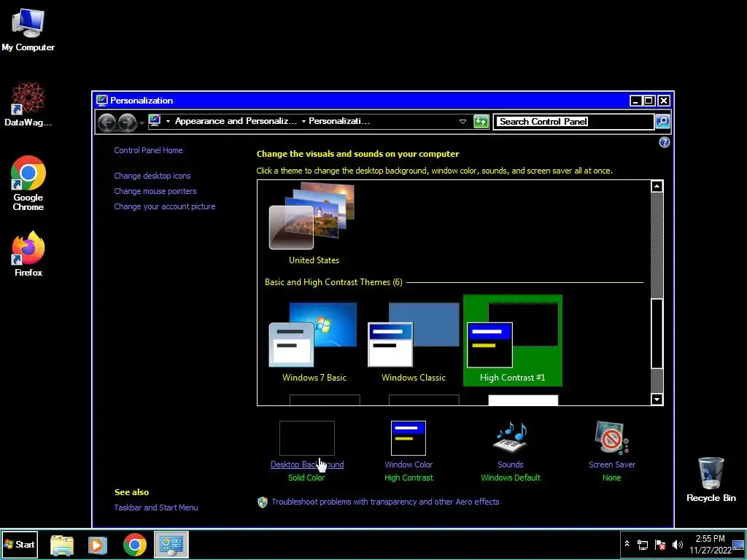Open Change your account picture

click(165, 206)
